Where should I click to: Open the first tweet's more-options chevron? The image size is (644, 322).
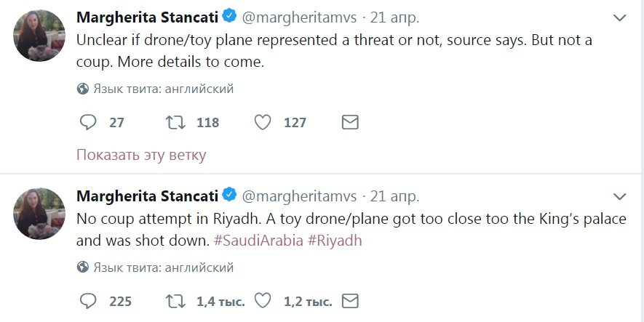tap(619, 17)
